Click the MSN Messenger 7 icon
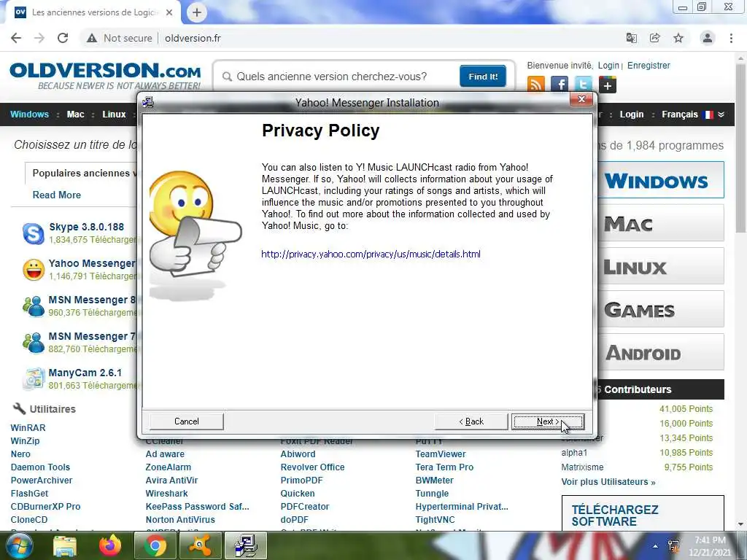The image size is (747, 560). (x=34, y=343)
